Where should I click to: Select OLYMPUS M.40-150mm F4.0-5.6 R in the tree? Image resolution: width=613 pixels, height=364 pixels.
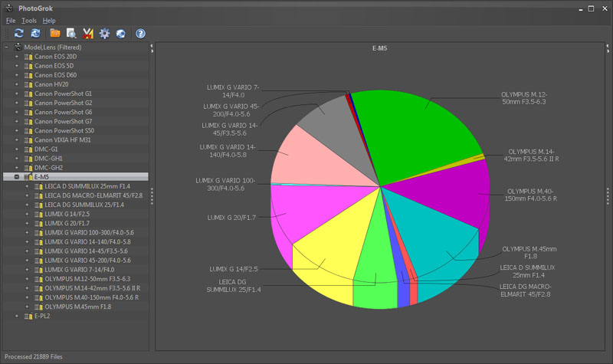point(91,297)
